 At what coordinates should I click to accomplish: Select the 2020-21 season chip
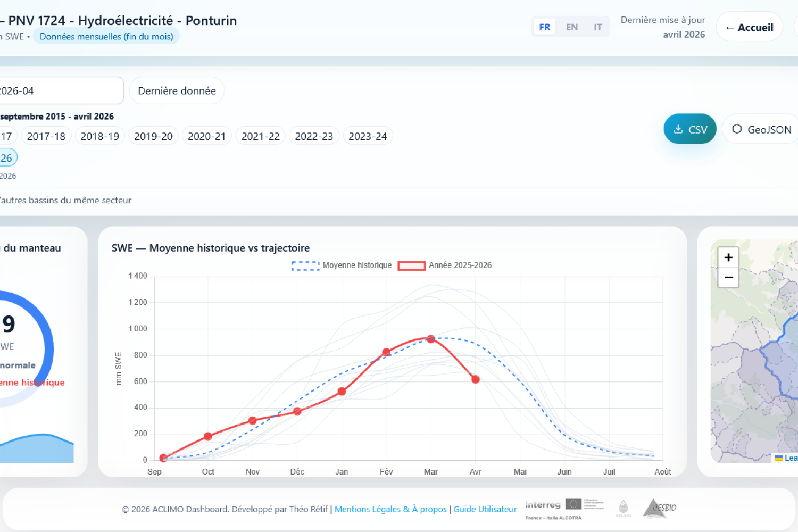coord(207,136)
